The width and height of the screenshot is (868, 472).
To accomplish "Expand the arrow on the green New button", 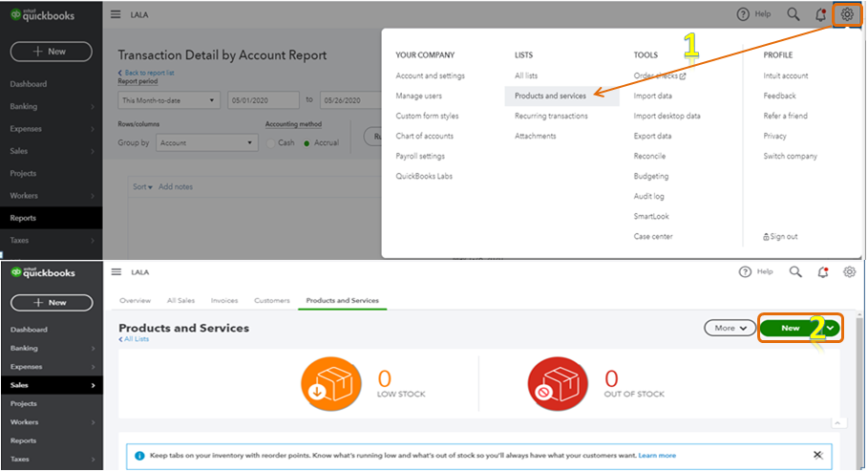I will click(832, 328).
